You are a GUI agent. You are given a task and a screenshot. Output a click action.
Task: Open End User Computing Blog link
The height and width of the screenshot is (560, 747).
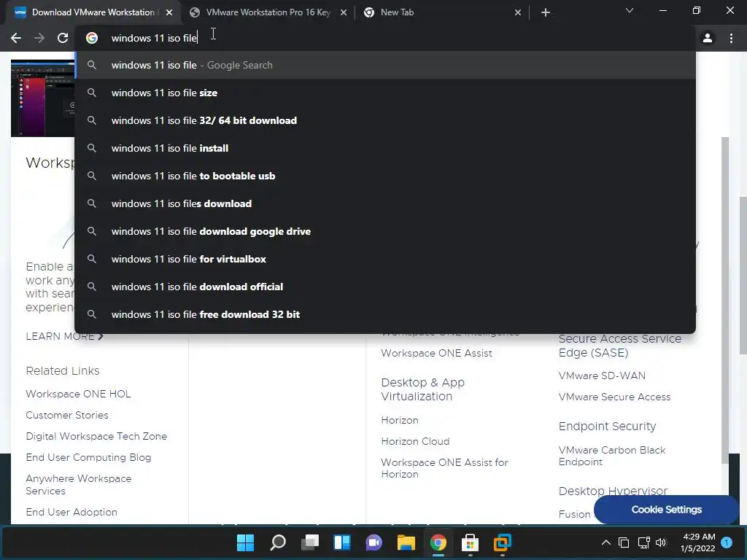click(x=88, y=457)
